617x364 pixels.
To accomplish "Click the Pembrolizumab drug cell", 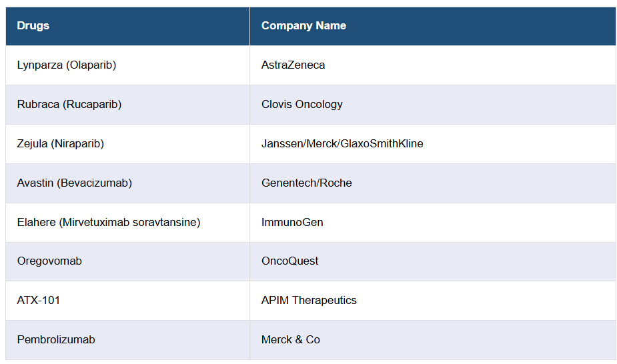I will 56,340.
